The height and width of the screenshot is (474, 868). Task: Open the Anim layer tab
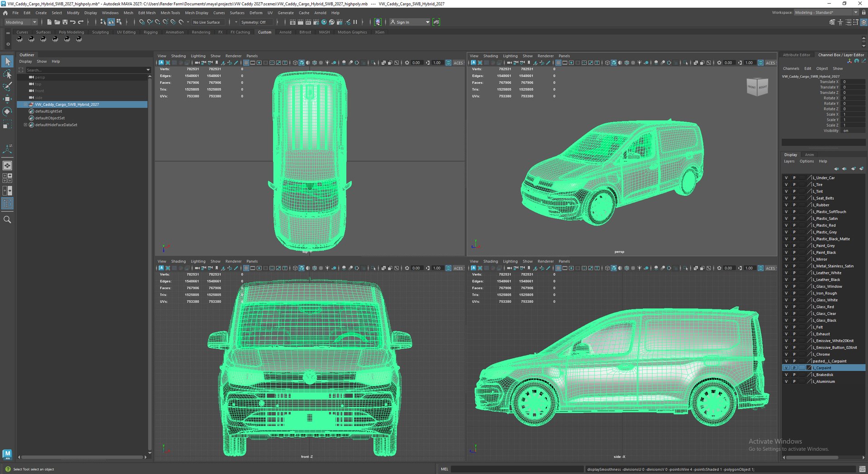tap(809, 155)
